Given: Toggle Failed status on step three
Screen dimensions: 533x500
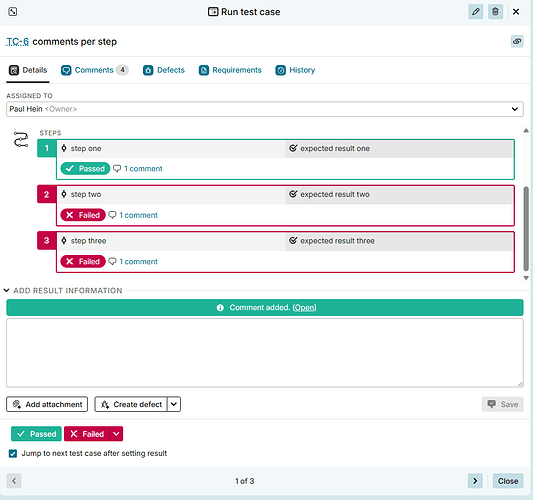Looking at the screenshot, I should tap(83, 261).
